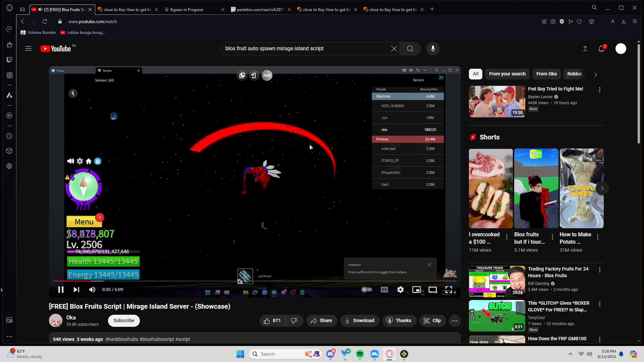644x362 pixels.
Task: Open a new browser tab
Action: 432,9
